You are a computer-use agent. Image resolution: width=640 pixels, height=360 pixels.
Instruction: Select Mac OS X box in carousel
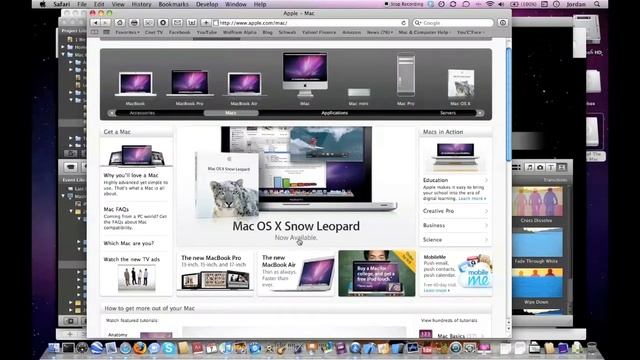tap(461, 87)
